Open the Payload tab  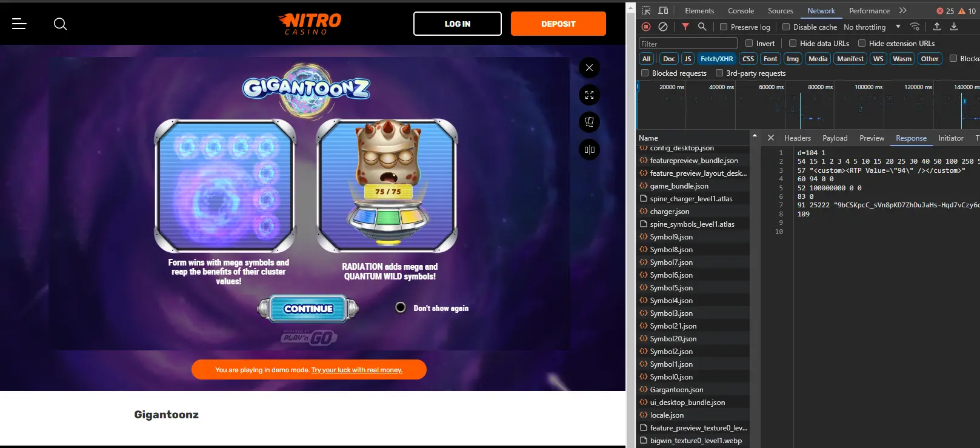835,138
